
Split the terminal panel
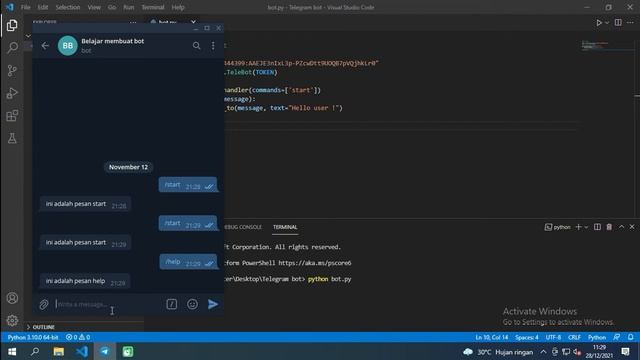(597, 227)
